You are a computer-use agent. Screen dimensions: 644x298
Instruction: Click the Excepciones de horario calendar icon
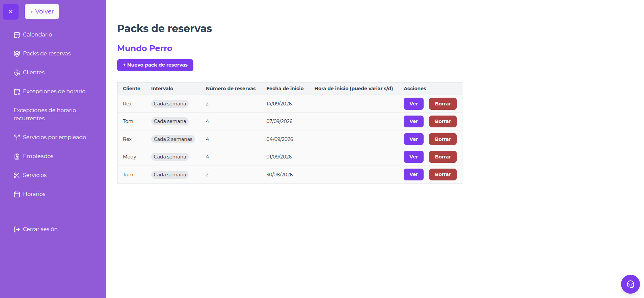click(17, 92)
